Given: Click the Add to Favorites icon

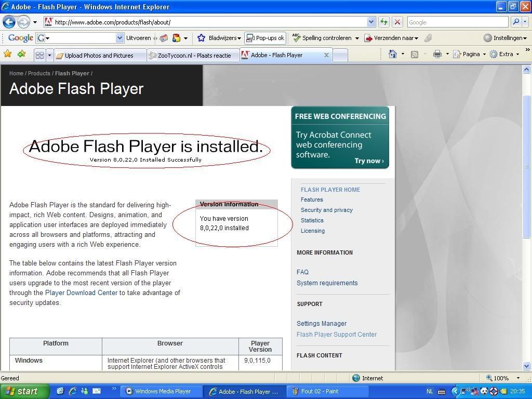Looking at the screenshot, I should (21, 54).
